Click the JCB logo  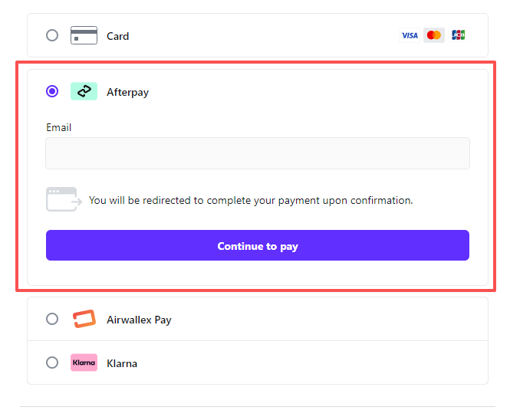pos(458,35)
